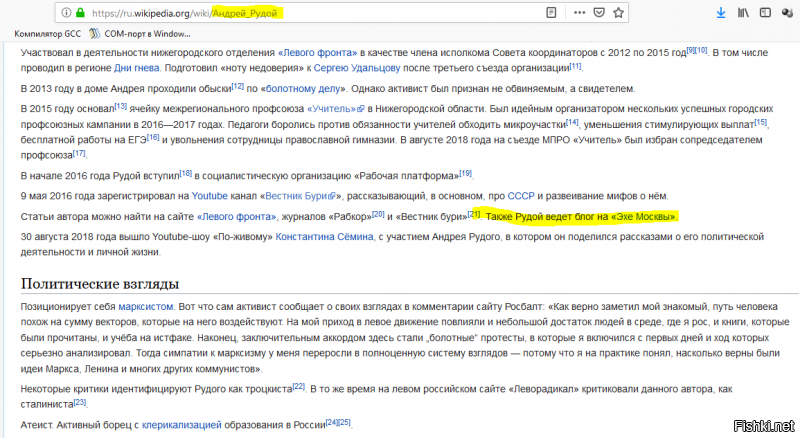Open the downloads arrow icon

[721, 13]
